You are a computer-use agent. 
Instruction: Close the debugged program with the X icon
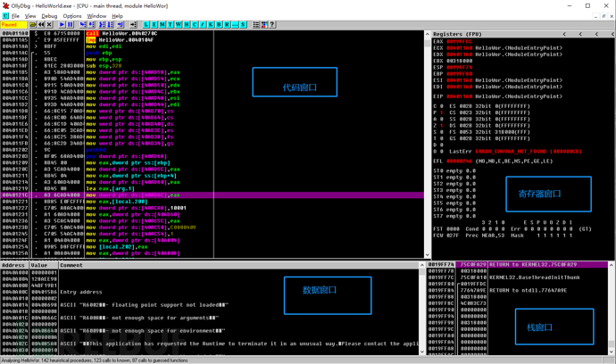(49, 24)
